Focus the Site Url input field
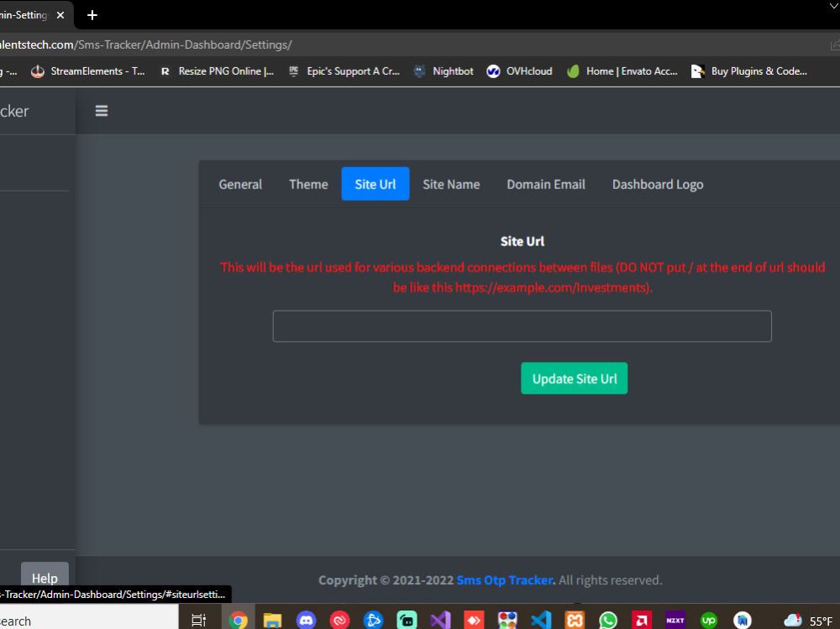840x629 pixels. [x=522, y=326]
